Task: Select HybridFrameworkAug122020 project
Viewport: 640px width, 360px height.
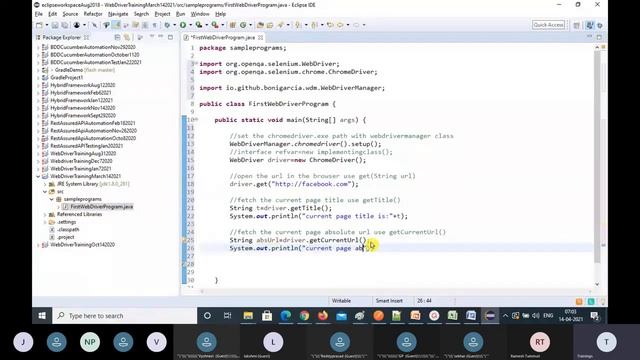Action: (x=82, y=85)
